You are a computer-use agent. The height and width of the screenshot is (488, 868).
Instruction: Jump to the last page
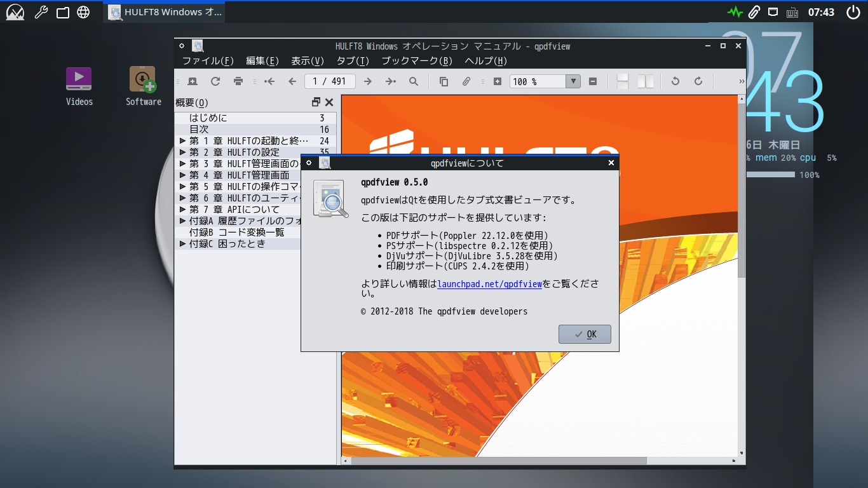tap(390, 81)
